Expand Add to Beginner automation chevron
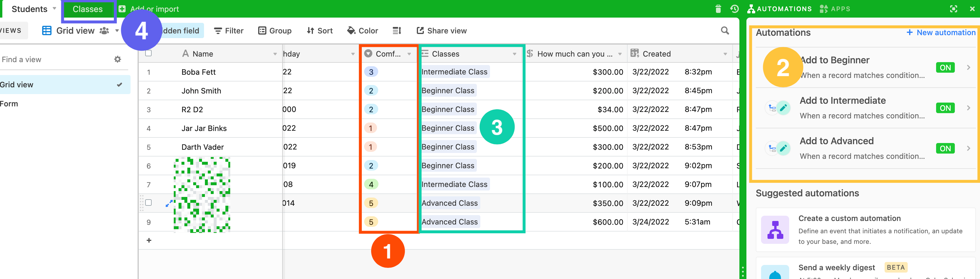Viewport: 980px width, 279px height. pos(968,67)
